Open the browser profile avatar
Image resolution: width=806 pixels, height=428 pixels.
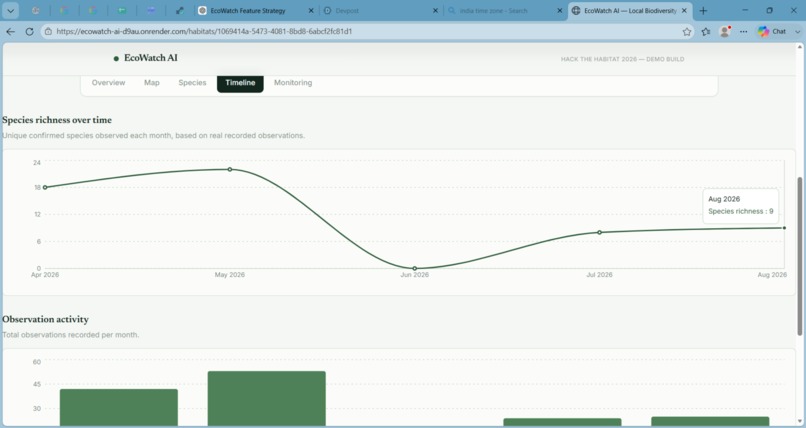[x=725, y=31]
